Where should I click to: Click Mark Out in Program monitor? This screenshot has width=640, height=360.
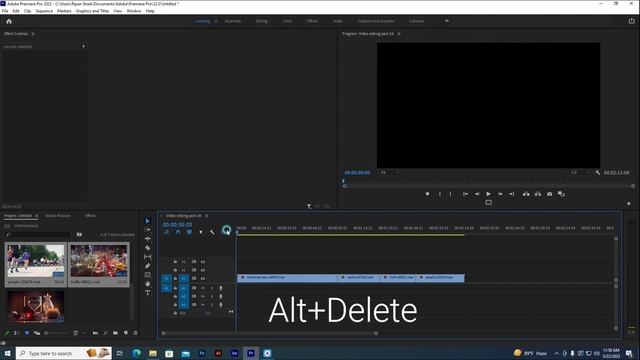point(451,194)
